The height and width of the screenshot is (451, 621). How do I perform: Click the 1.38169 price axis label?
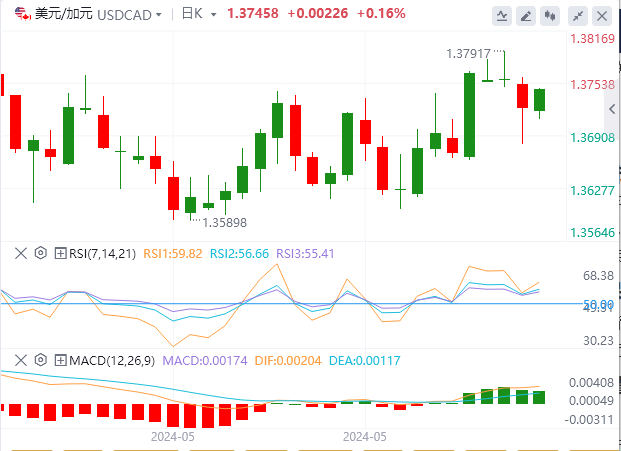click(592, 39)
